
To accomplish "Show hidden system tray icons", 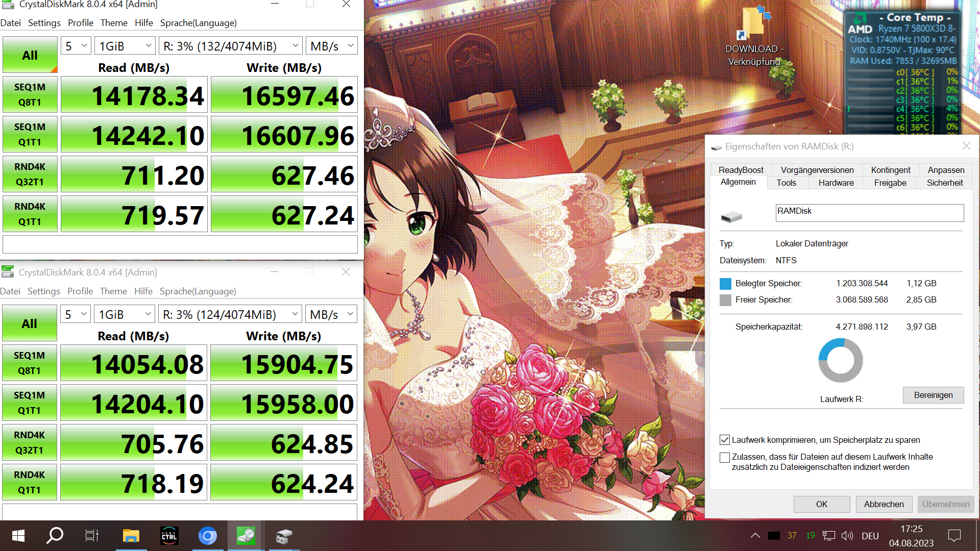I will 755,536.
